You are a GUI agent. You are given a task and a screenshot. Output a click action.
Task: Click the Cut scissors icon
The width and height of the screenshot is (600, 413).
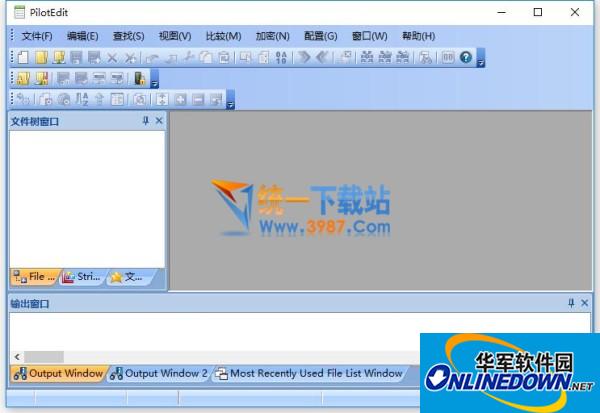[x=188, y=57]
